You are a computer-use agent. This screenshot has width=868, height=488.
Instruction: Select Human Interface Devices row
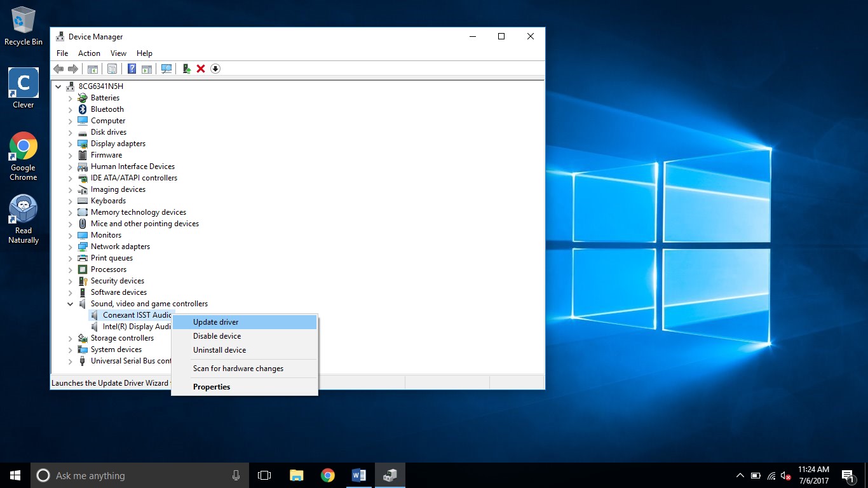133,166
